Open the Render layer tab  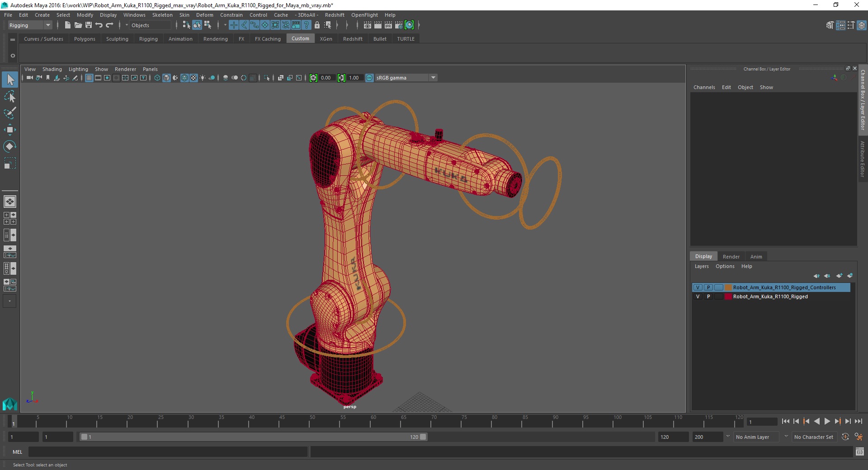pyautogui.click(x=731, y=257)
